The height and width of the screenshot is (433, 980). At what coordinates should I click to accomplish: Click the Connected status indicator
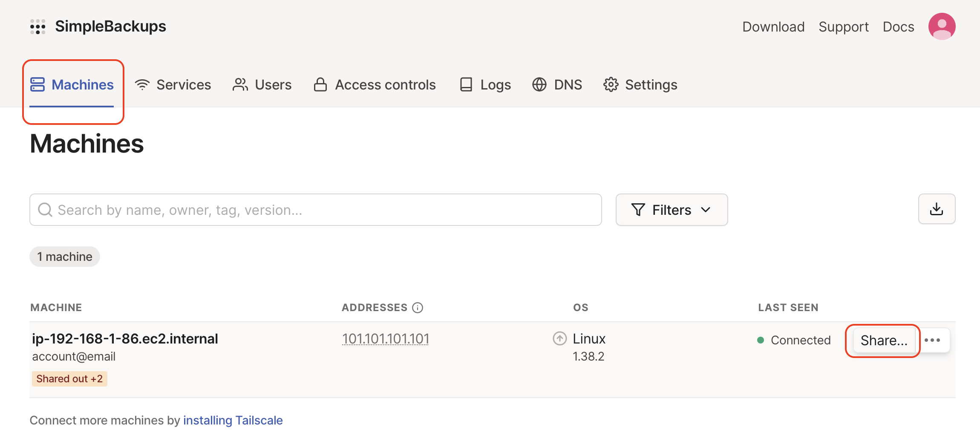[760, 340]
